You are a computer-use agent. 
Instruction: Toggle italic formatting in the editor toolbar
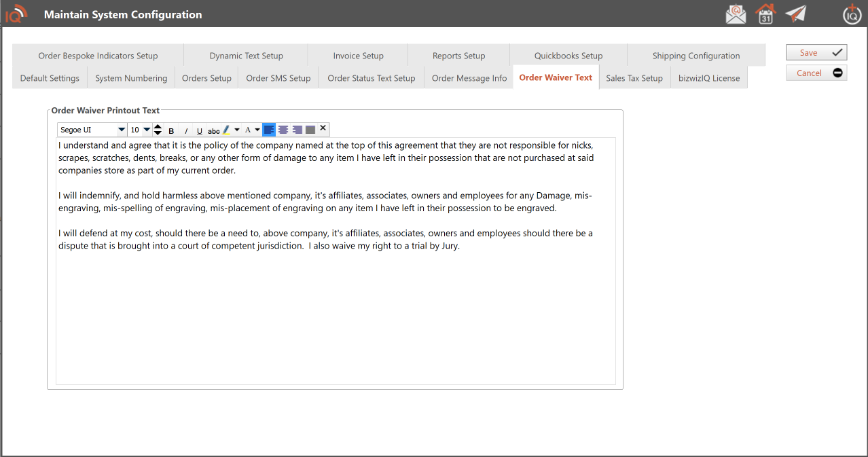click(x=186, y=130)
